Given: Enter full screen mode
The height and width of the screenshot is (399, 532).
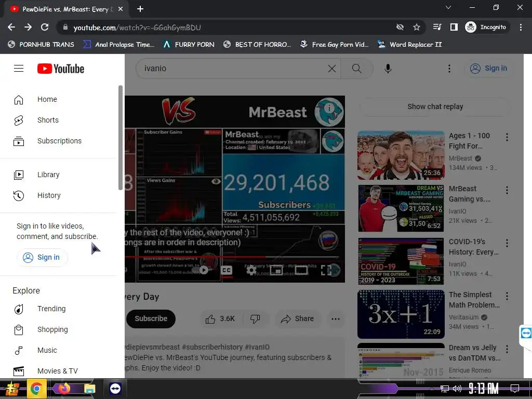Looking at the screenshot, I should click(326, 270).
